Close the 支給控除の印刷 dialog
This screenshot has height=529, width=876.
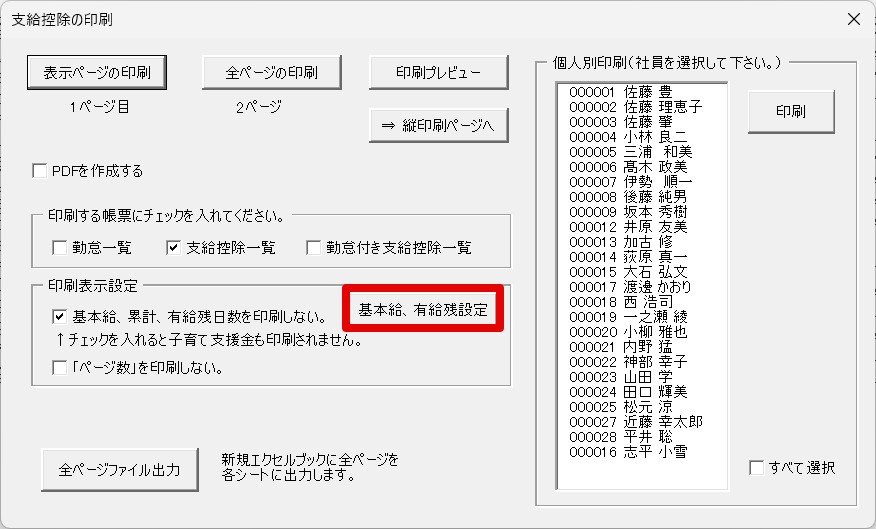tap(853, 19)
